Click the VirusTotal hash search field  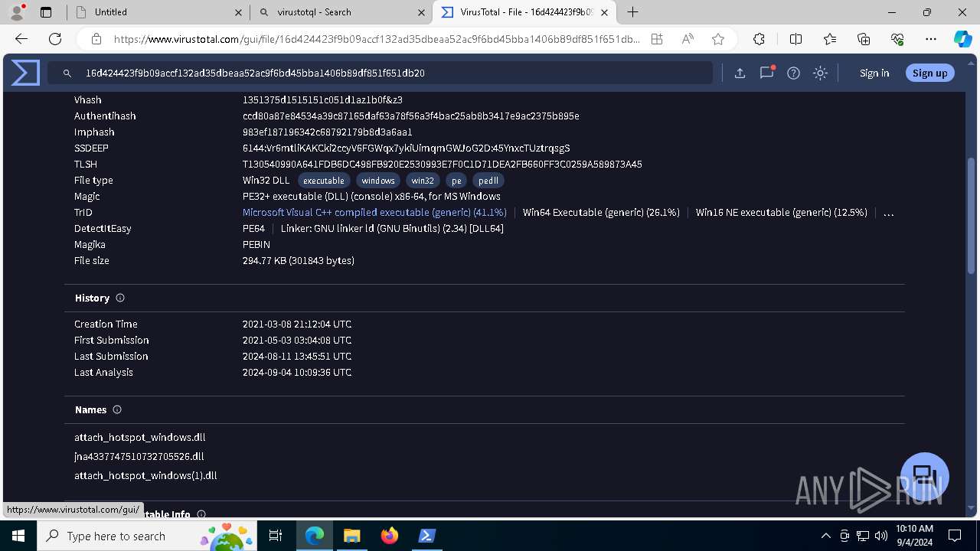click(380, 73)
